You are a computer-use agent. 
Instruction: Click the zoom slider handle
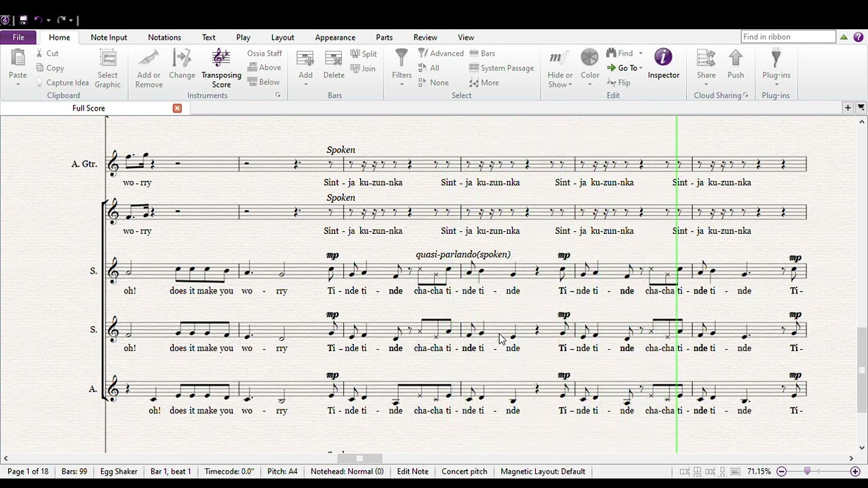(807, 471)
